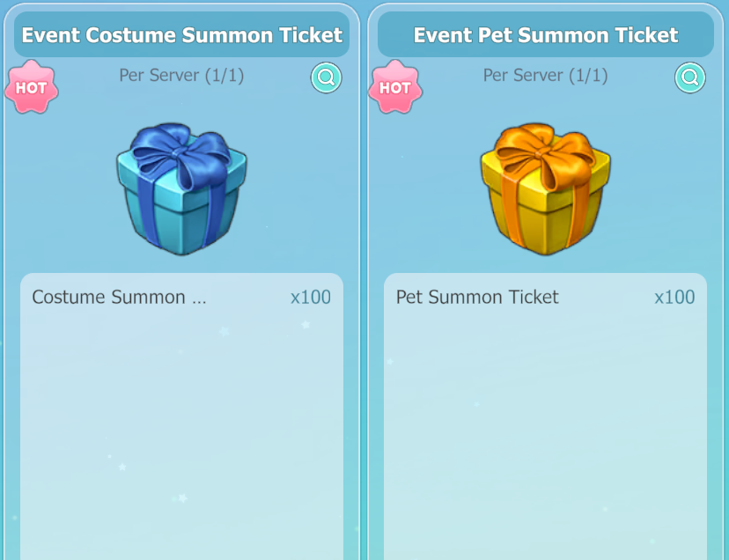Select the orange ribbon bow on gift

coord(545,151)
